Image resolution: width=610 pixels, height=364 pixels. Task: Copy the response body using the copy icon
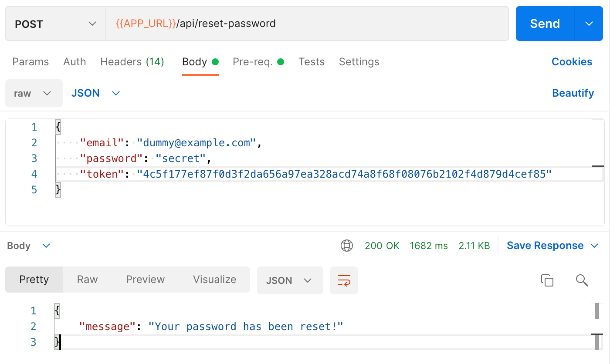pyautogui.click(x=548, y=280)
